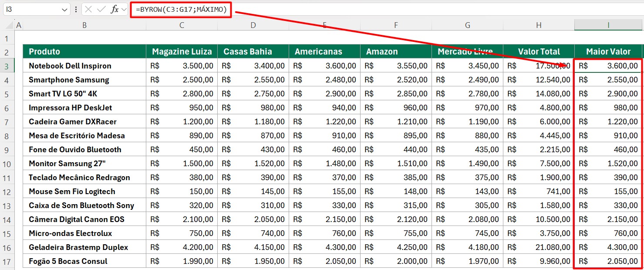Select the Geladeira Brastemp Duplex cell
The width and height of the screenshot is (644, 270).
pyautogui.click(x=84, y=247)
